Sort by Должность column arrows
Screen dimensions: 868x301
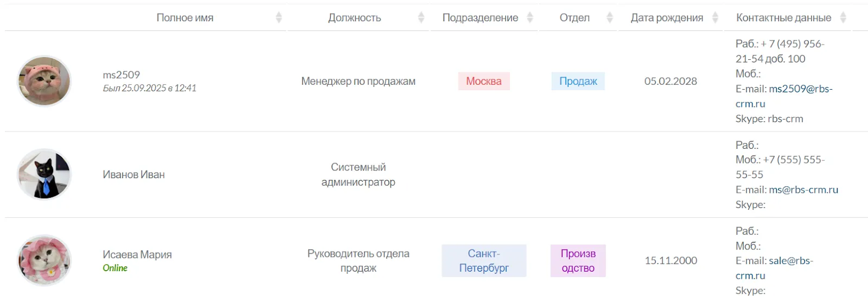[421, 18]
